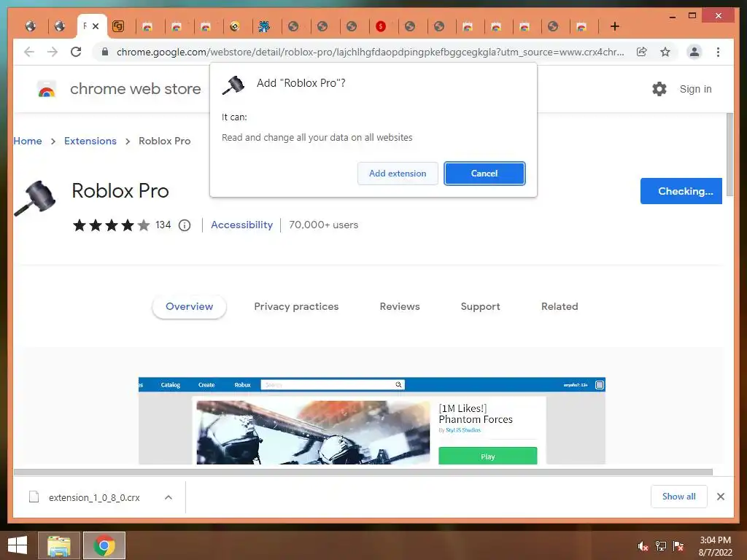Switch to the tab with blue puzzle figure icon
The height and width of the screenshot is (560, 747).
pos(264,27)
